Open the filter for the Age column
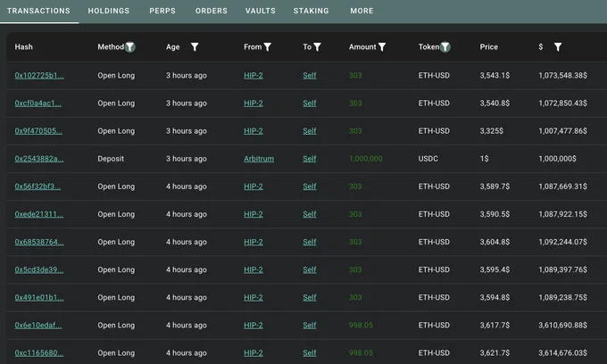The image size is (607, 364). pos(195,47)
